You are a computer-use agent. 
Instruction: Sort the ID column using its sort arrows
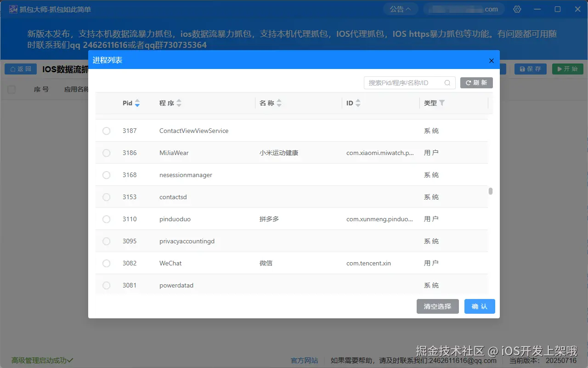click(x=358, y=103)
